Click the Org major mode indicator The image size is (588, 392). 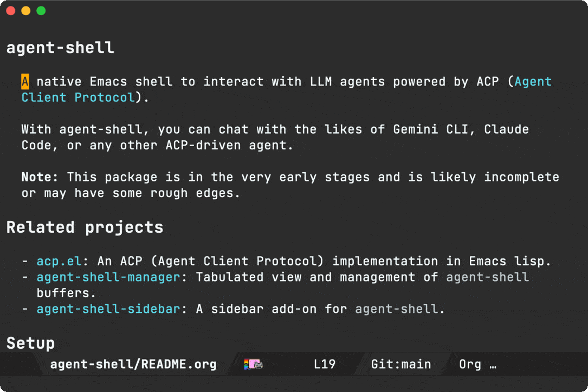(470, 364)
